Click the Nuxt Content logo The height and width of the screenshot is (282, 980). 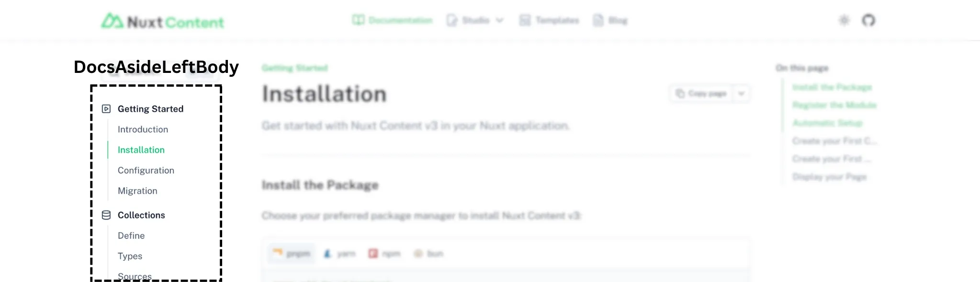coord(163,21)
